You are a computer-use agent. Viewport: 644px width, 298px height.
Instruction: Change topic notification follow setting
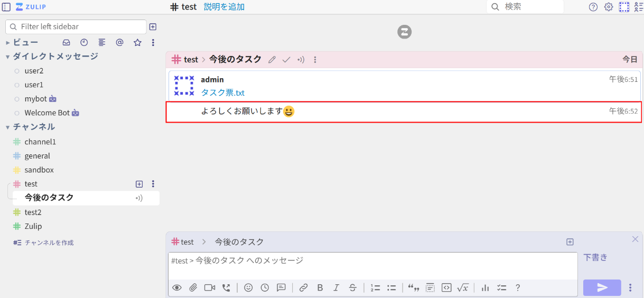(x=301, y=60)
